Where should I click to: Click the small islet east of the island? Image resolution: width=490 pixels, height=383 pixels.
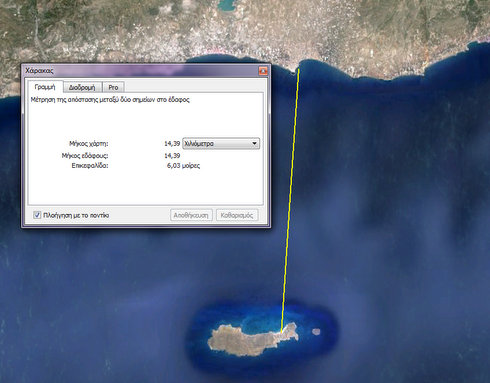click(x=316, y=331)
